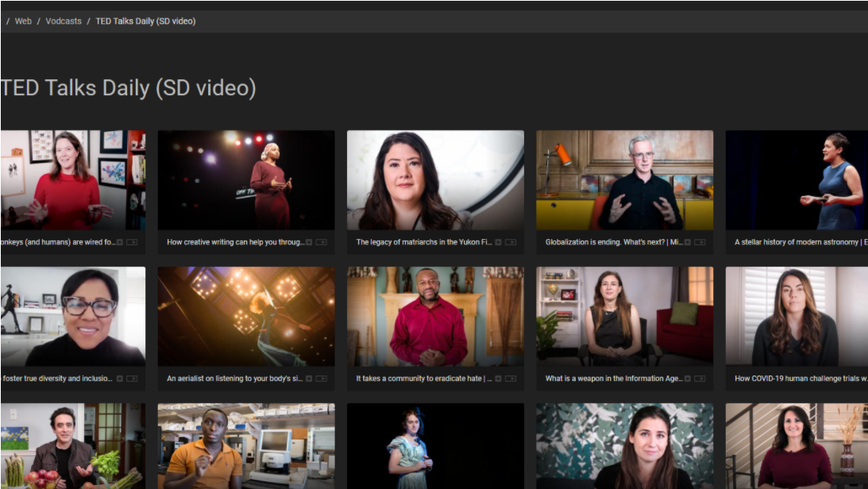
Task: Click plus icon next to 'How creative writing' title
Action: click(309, 242)
